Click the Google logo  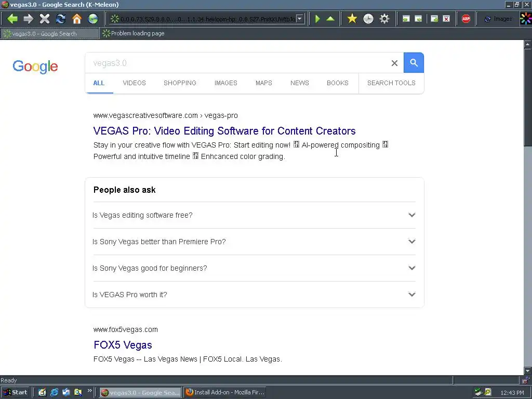(x=35, y=66)
